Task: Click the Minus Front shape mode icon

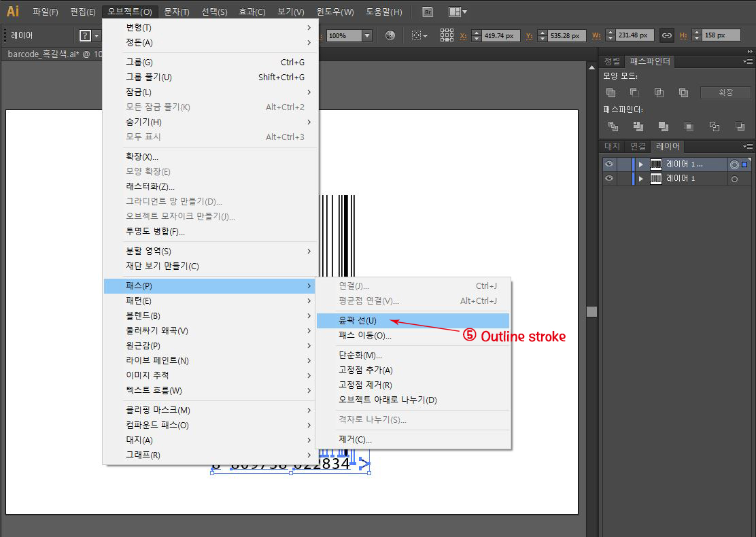Action: pos(634,92)
